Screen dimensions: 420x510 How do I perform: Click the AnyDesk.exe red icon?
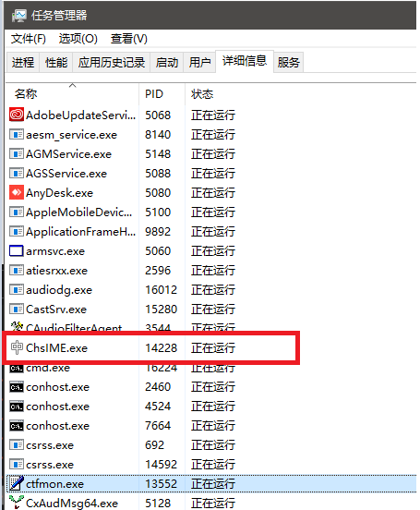(x=17, y=192)
